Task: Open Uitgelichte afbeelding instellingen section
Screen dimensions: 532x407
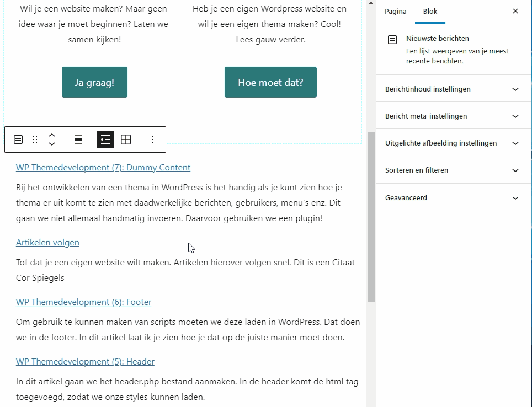Action: [453, 143]
